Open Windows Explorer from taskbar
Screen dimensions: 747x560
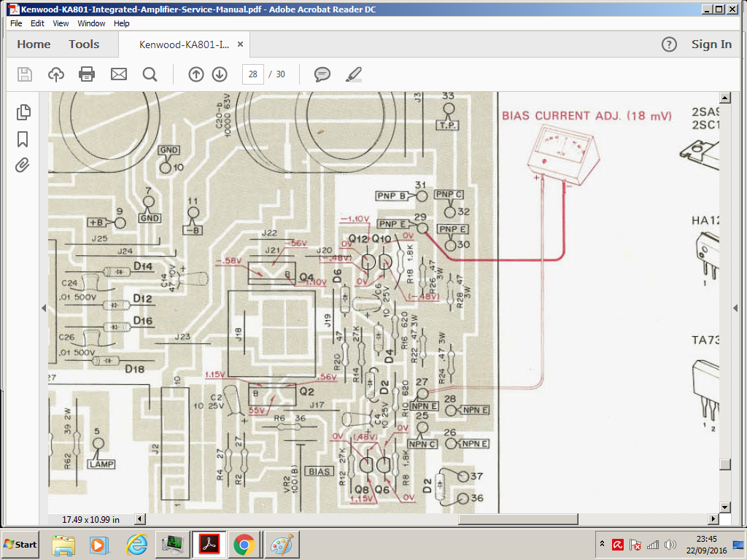(x=63, y=545)
